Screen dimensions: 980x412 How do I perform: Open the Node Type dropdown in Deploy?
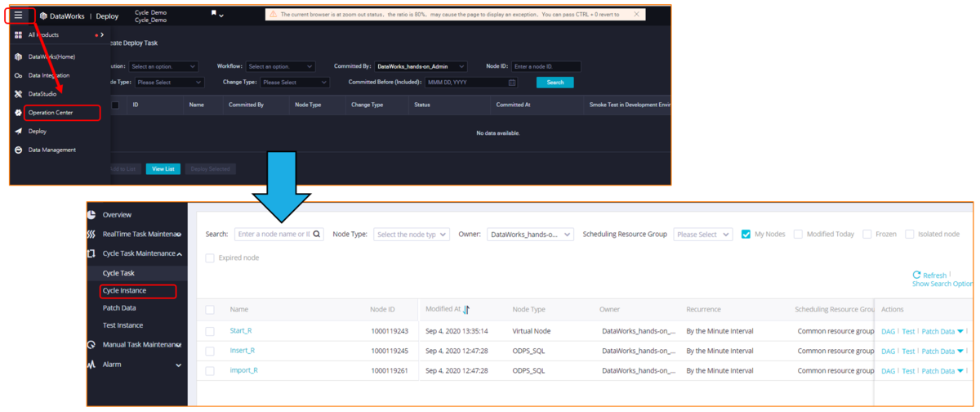point(169,83)
